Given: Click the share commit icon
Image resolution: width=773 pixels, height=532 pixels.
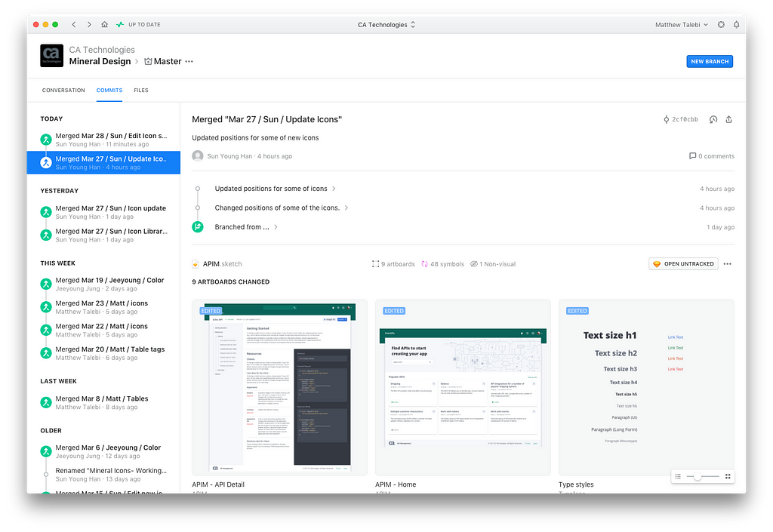Looking at the screenshot, I should (728, 119).
